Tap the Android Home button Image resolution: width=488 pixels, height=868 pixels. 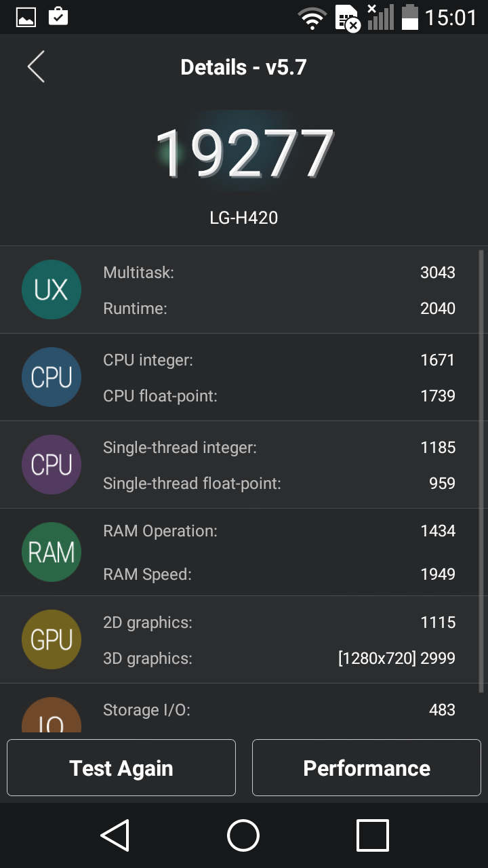(x=243, y=835)
